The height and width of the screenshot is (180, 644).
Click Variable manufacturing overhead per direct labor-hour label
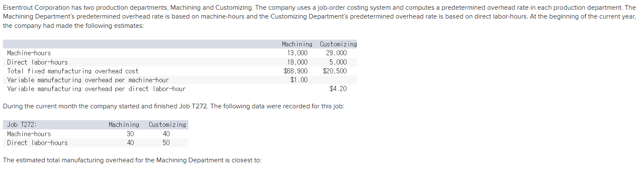97,89
